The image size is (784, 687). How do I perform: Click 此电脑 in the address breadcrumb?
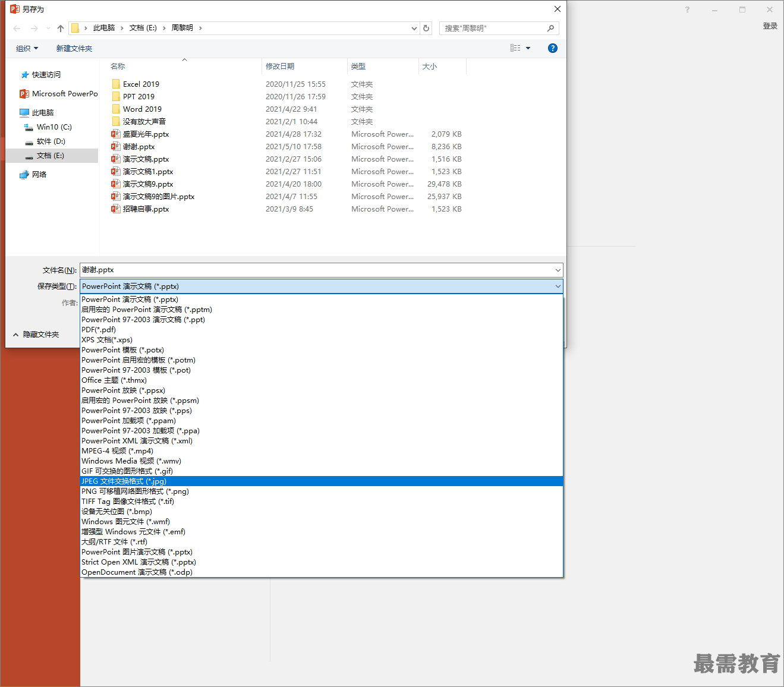tap(104, 28)
